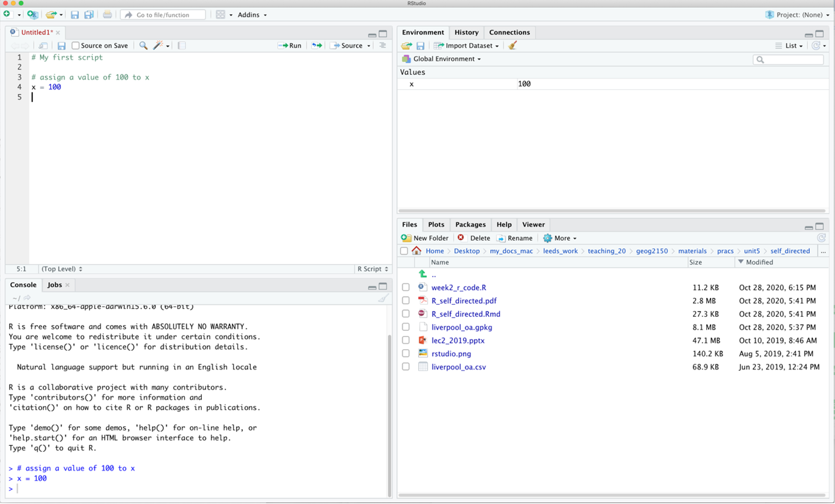The width and height of the screenshot is (835, 504).
Task: Expand the Global Environment dropdown
Action: [x=447, y=59]
